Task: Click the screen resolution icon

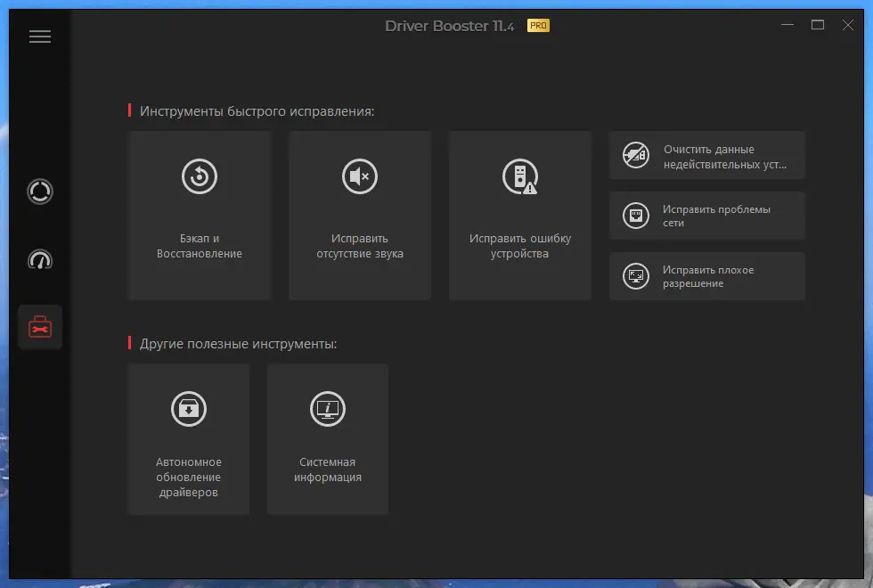Action: pos(636,276)
